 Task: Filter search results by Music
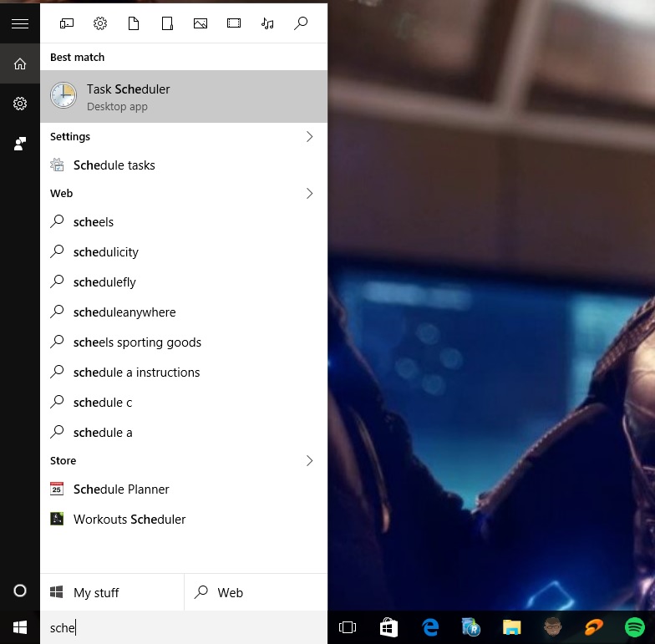click(267, 23)
